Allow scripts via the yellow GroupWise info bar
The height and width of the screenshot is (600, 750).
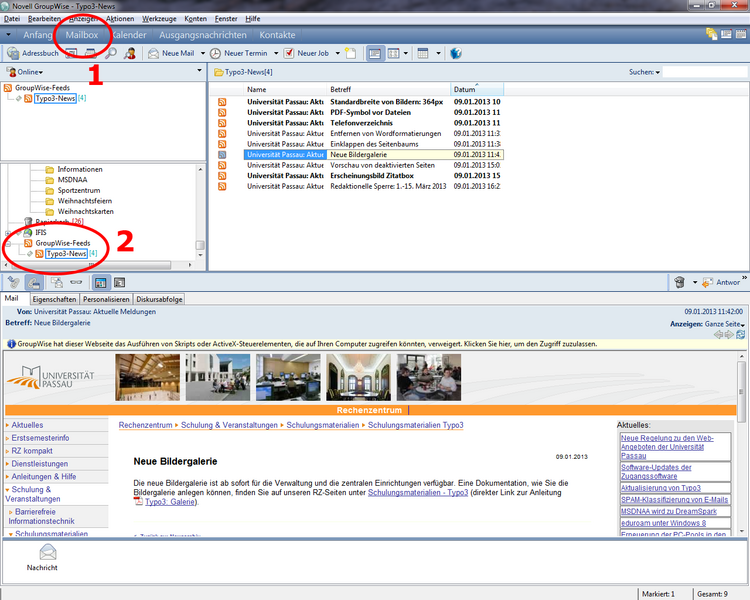coord(306,344)
